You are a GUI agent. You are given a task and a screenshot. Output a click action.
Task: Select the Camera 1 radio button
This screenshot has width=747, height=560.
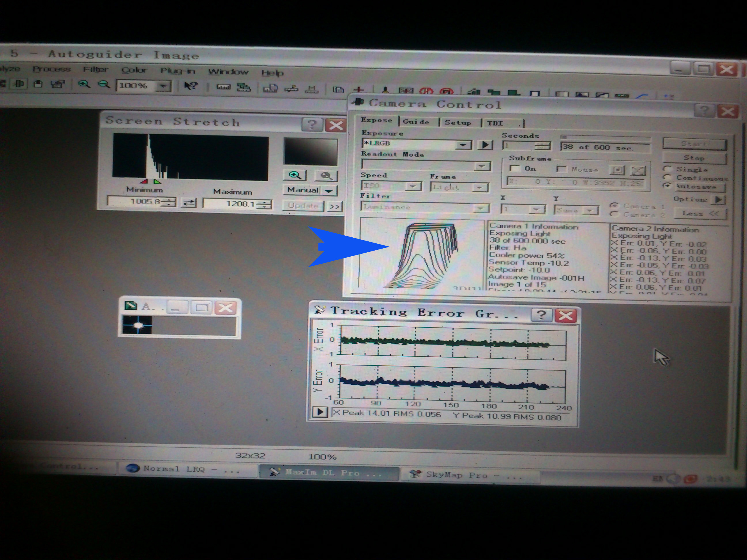click(x=614, y=205)
